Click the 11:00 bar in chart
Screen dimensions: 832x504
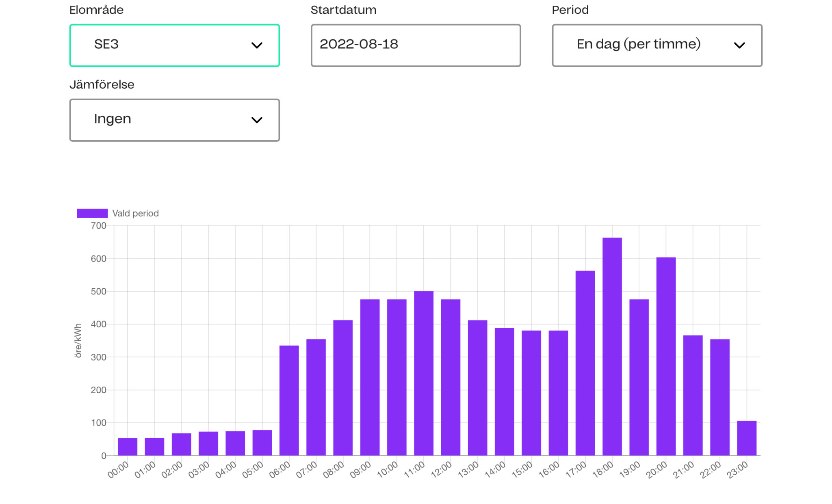pyautogui.click(x=423, y=373)
